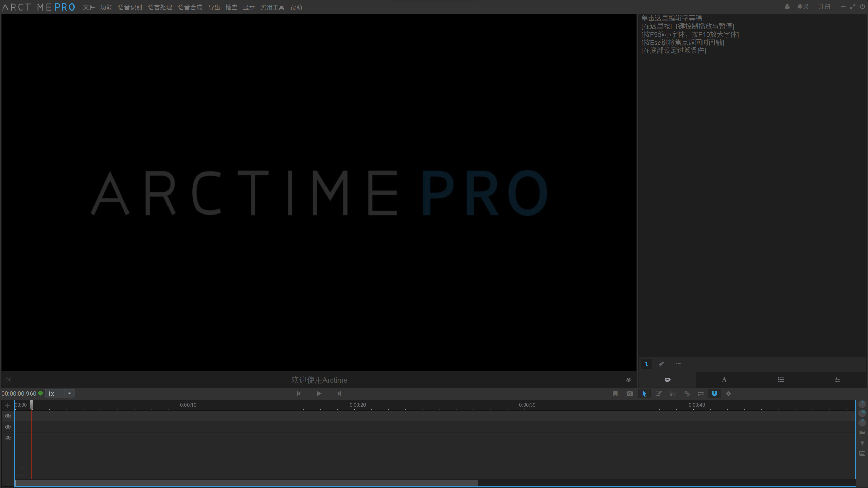This screenshot has width=868, height=488.
Task: Activate the magnet snap tool
Action: (714, 393)
